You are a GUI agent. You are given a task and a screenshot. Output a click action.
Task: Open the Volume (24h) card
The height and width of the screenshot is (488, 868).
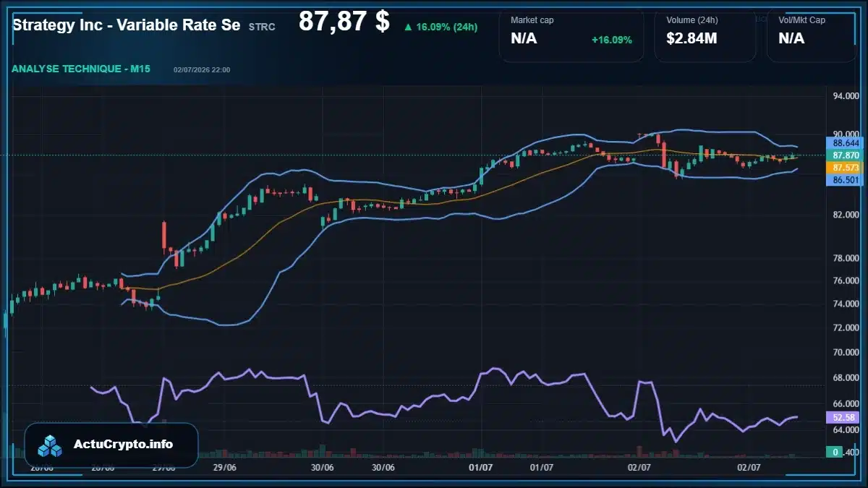(x=705, y=35)
